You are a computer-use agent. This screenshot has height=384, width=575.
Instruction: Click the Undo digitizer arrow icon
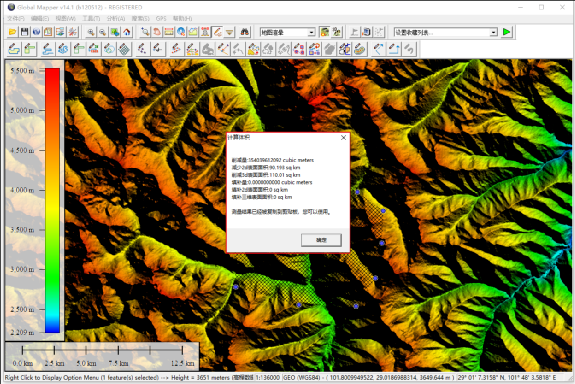(409, 49)
